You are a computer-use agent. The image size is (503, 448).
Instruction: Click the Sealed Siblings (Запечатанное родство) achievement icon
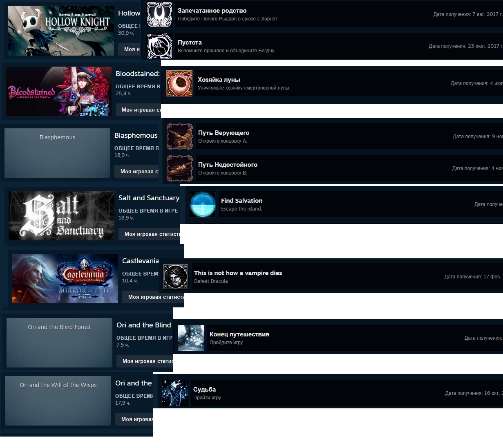click(159, 14)
